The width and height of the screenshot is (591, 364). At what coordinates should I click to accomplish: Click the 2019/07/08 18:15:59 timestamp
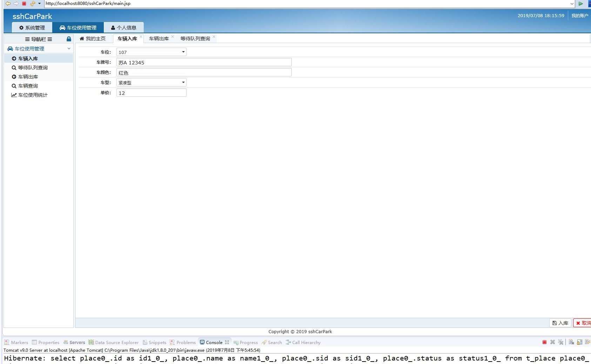point(541,16)
